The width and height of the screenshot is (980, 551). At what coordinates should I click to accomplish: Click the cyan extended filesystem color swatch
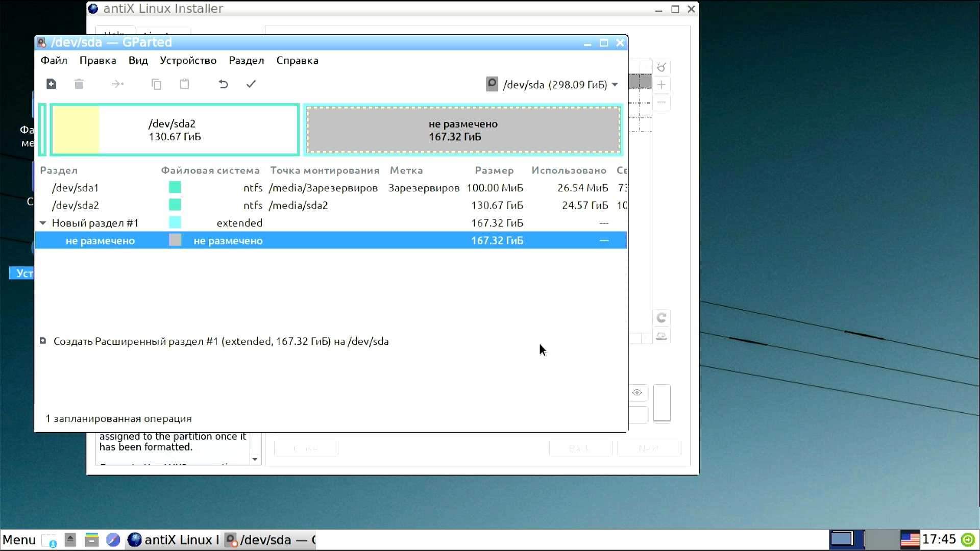[175, 222]
